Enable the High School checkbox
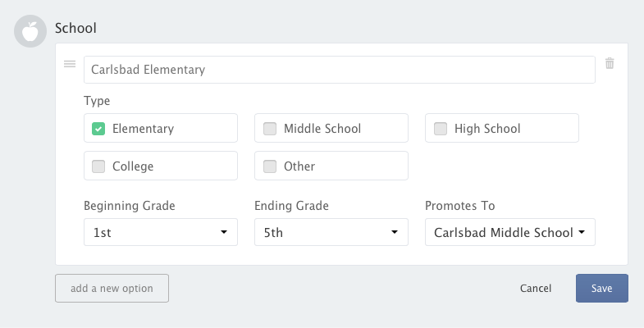Image resolution: width=644 pixels, height=328 pixels. pyautogui.click(x=441, y=129)
